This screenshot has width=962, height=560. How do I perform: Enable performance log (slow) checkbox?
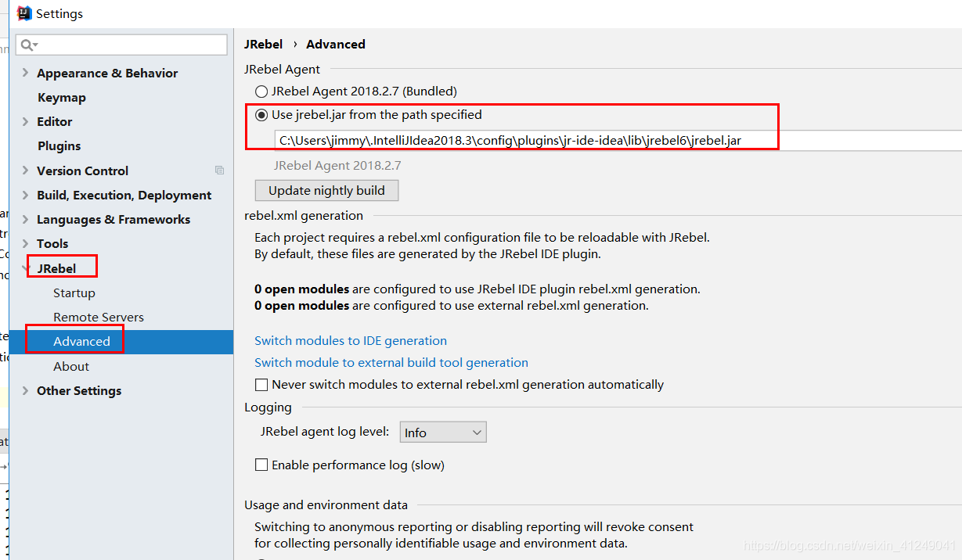coord(261,465)
